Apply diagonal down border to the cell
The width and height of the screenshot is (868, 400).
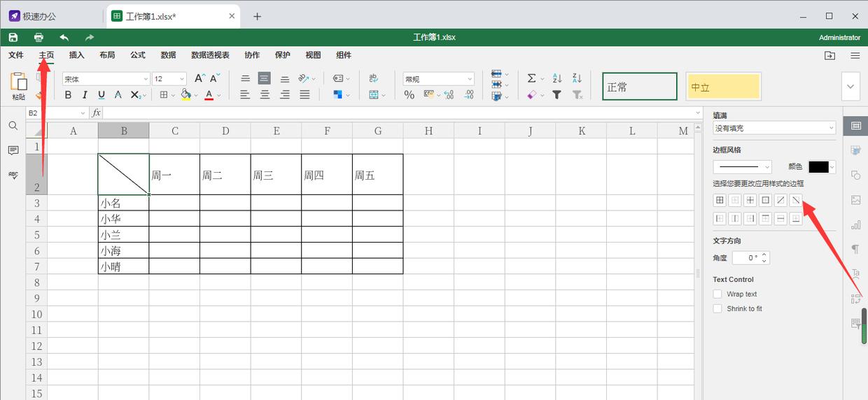tap(796, 200)
